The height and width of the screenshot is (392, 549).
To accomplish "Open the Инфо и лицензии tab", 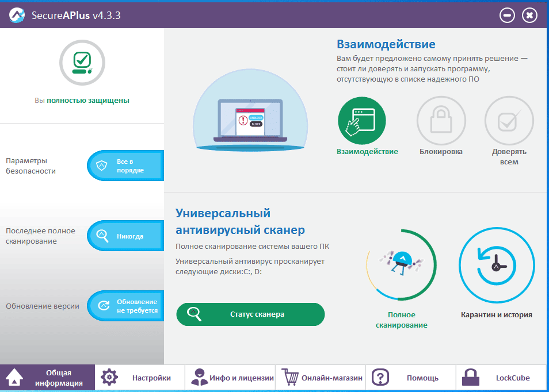I will [x=230, y=378].
